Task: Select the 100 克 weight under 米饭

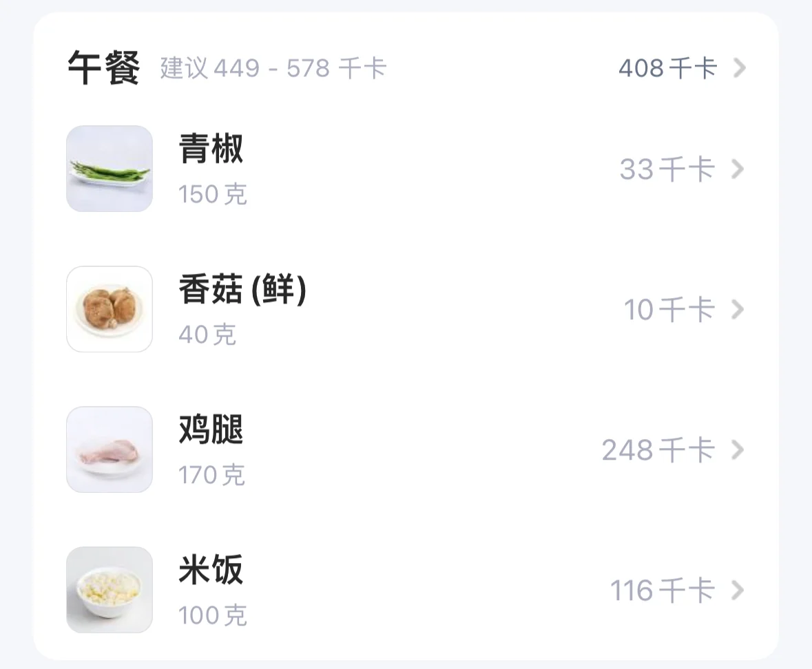Action: tap(212, 615)
